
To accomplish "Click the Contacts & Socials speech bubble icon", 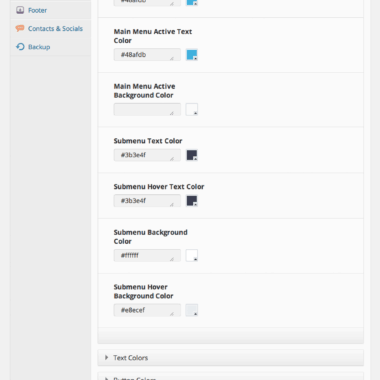I will tap(20, 28).
